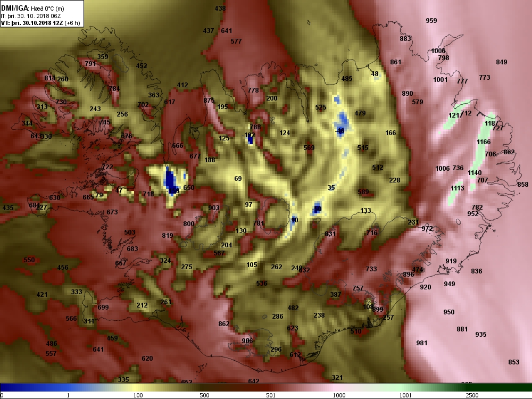
Task: Click the map value '435'
Action: [x=8, y=207]
